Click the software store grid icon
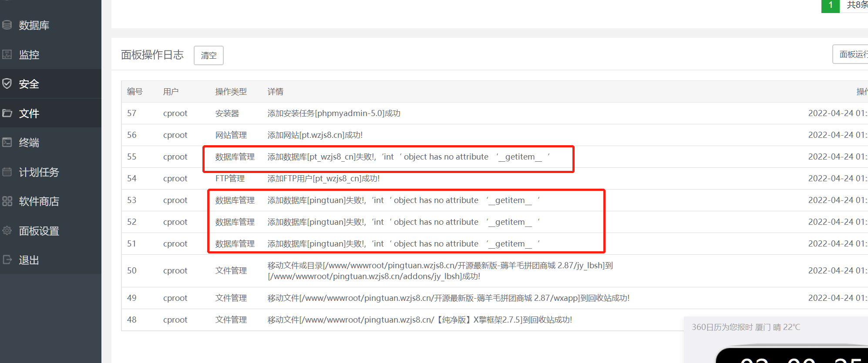The image size is (868, 363). coord(7,201)
